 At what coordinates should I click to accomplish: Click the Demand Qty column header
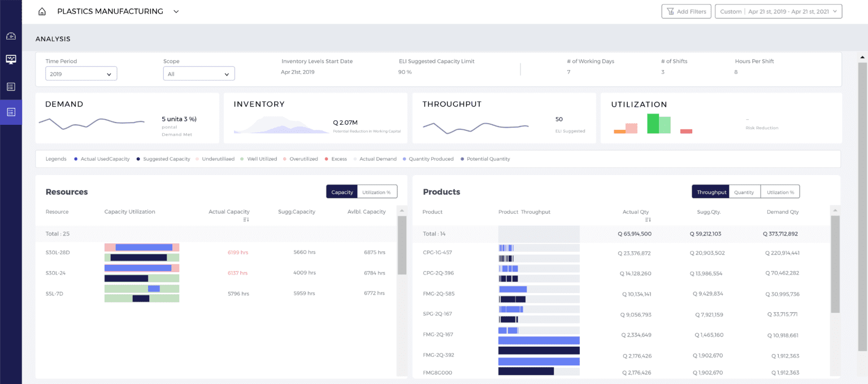(783, 212)
